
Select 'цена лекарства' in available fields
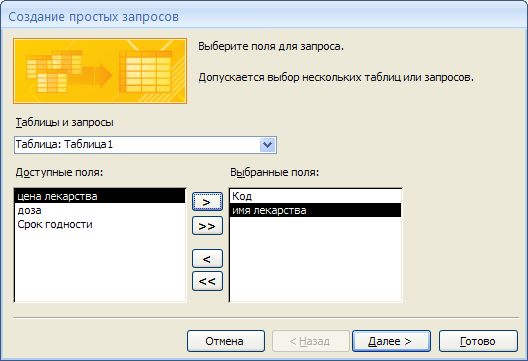tap(100, 196)
